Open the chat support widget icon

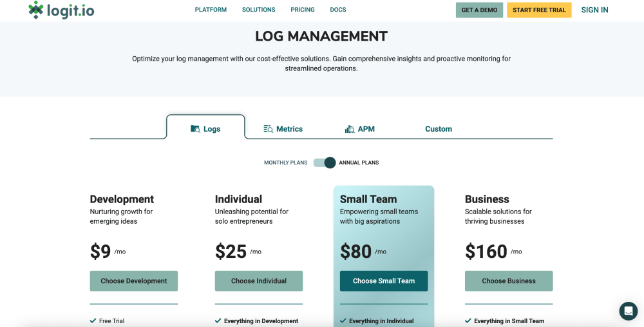pos(629,311)
